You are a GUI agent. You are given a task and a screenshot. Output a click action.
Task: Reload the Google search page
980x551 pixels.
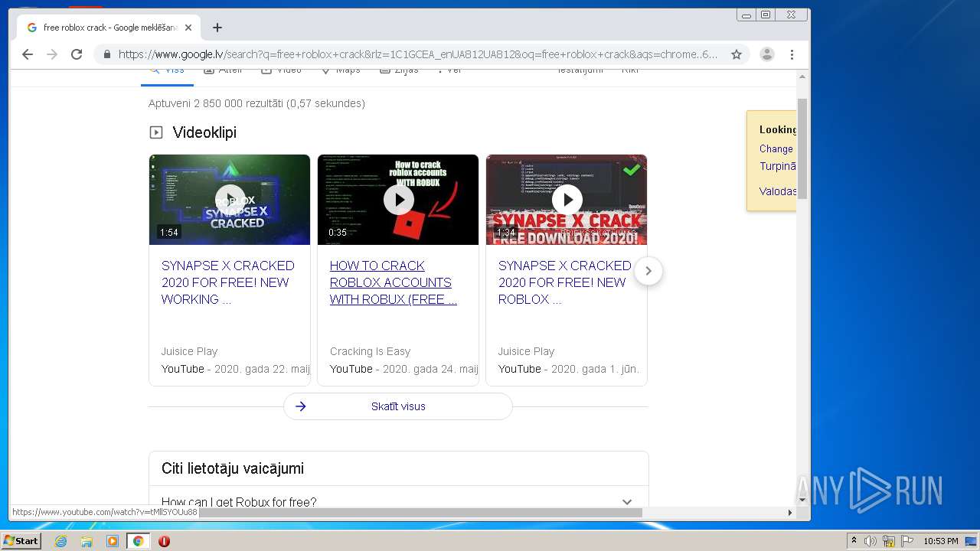[77, 54]
